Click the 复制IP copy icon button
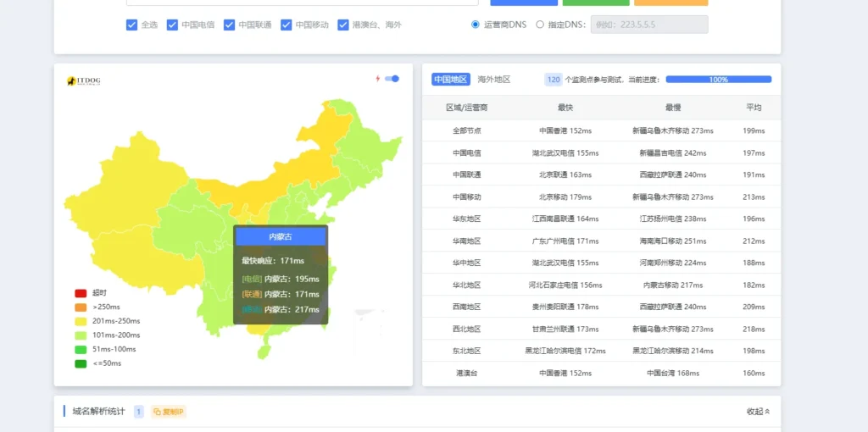 pyautogui.click(x=168, y=412)
